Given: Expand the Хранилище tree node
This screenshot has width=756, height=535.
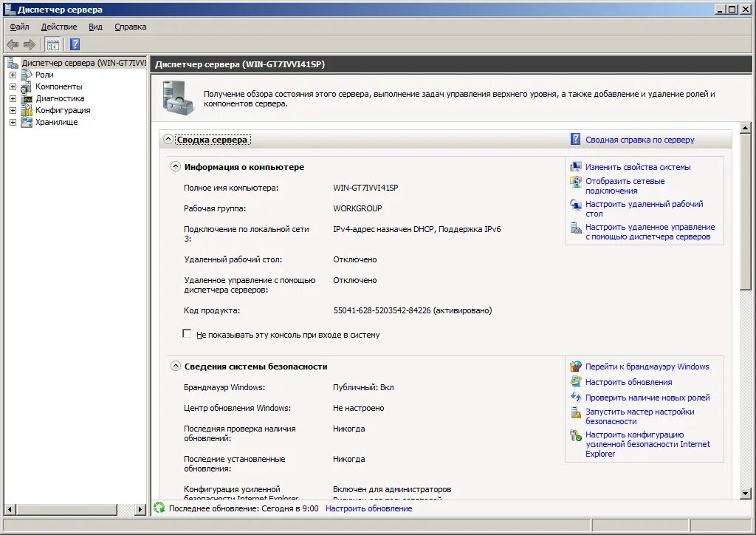Looking at the screenshot, I should pos(13,123).
